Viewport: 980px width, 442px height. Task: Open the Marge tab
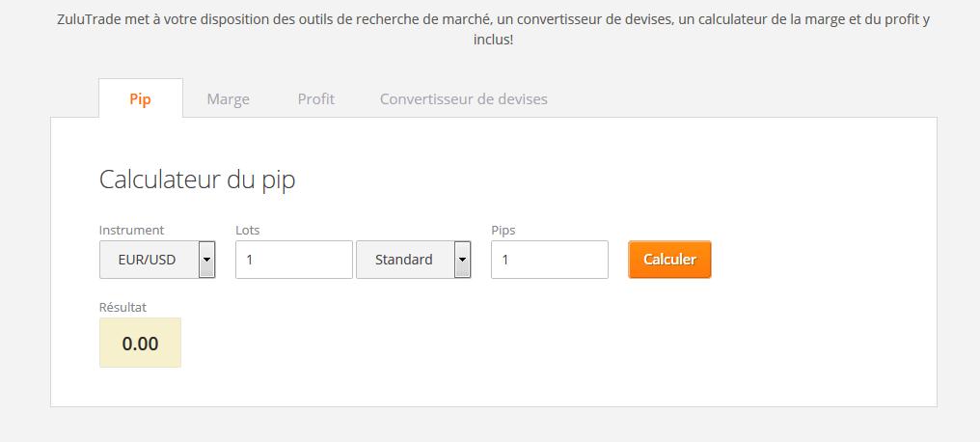[228, 99]
